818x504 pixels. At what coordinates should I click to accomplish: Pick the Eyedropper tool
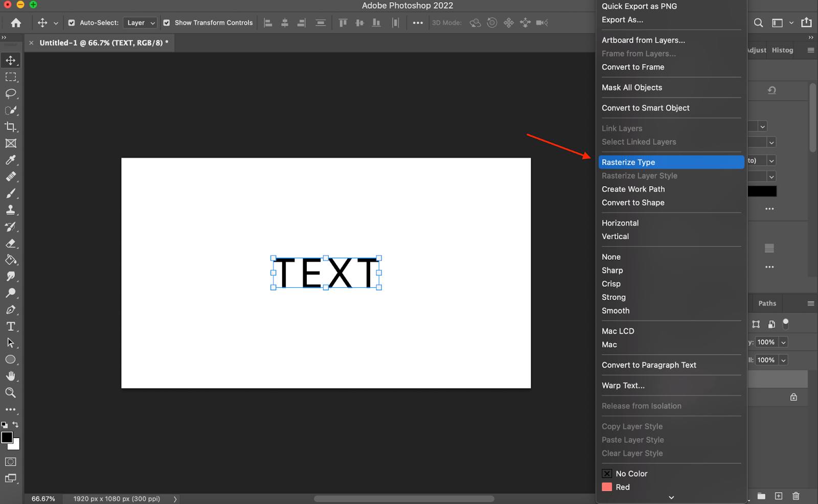(11, 160)
